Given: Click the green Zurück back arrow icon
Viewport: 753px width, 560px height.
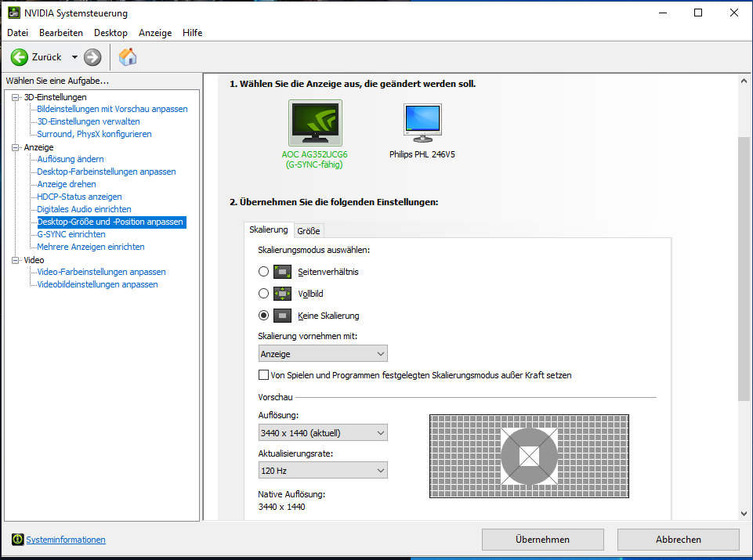Looking at the screenshot, I should pos(20,57).
